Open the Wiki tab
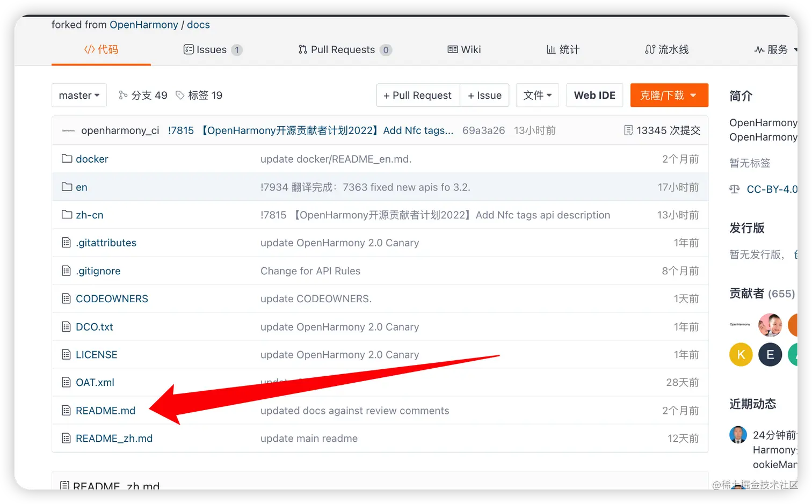This screenshot has width=812, height=504. 464,49
